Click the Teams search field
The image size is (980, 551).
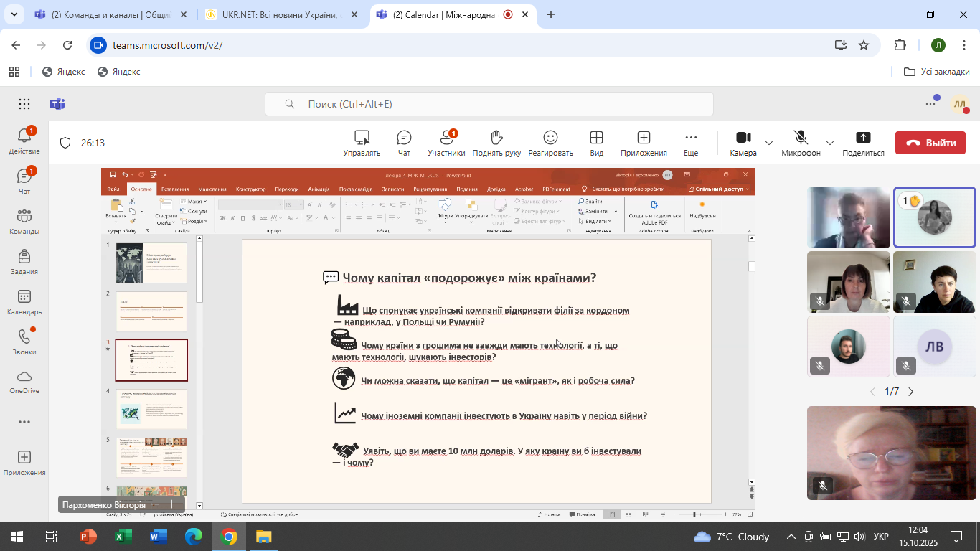point(489,104)
